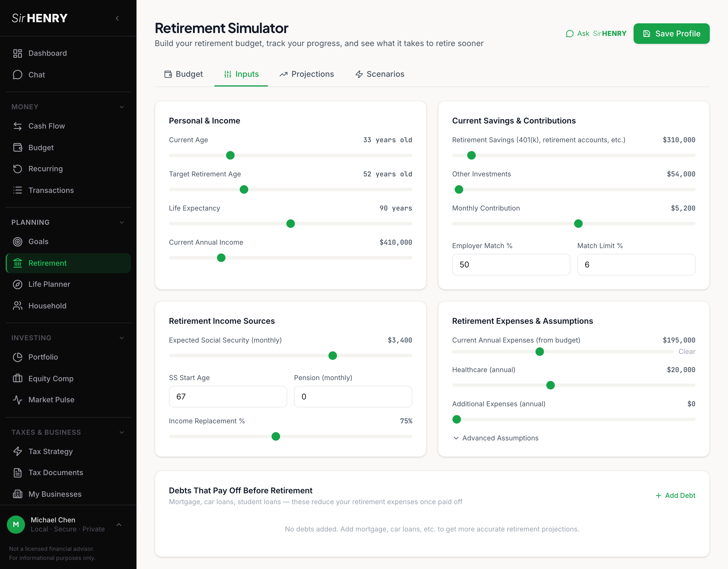
Task: Click the Recurring icon in sidebar
Action: (18, 169)
